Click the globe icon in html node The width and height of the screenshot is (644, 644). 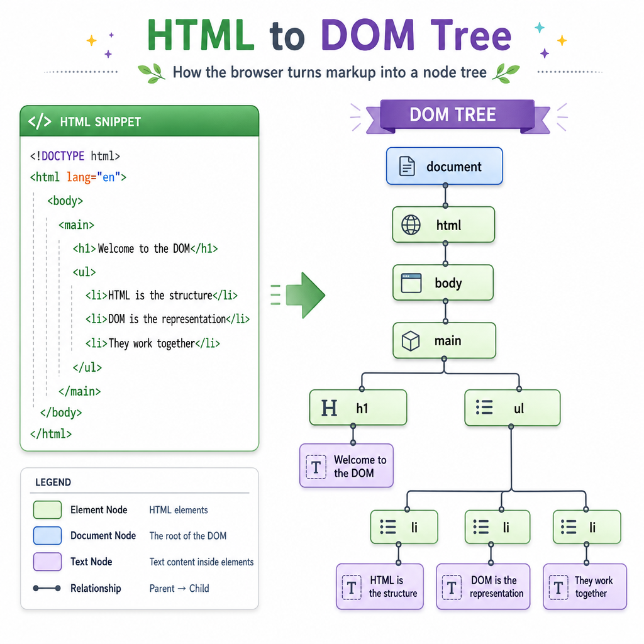[411, 225]
